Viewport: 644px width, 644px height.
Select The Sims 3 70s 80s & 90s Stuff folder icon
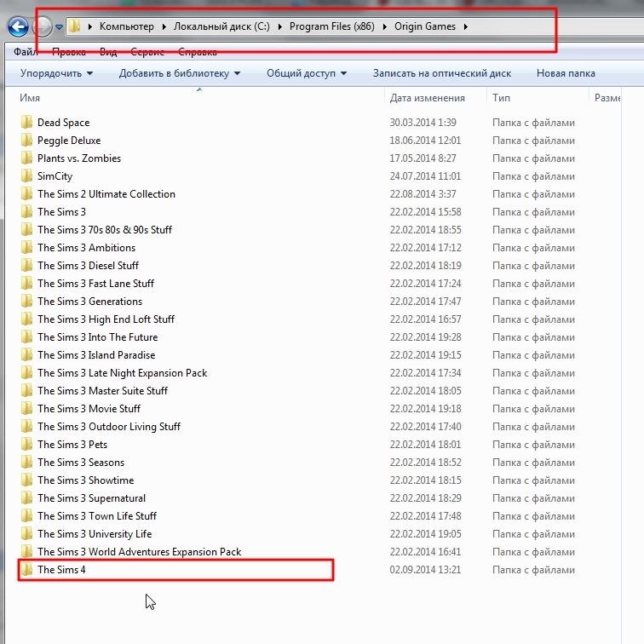pos(26,229)
